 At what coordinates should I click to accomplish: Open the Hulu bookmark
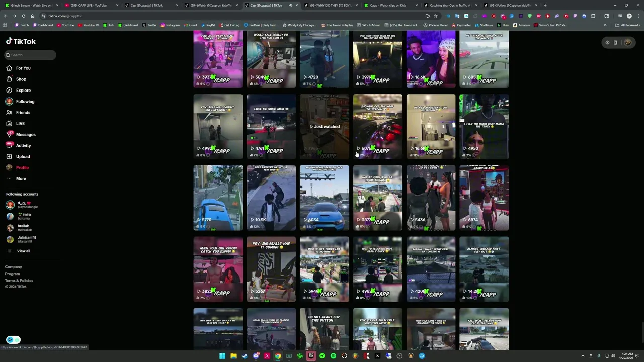click(x=504, y=25)
